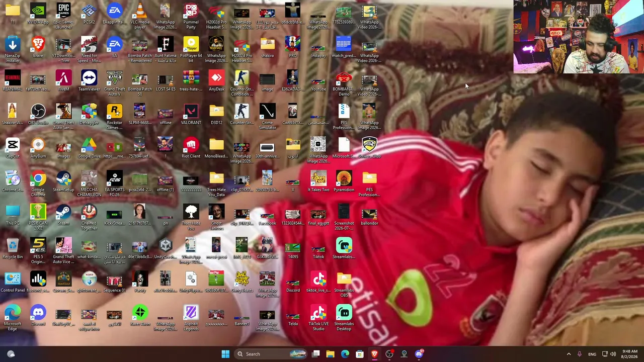This screenshot has height=362, width=644.
Task: Select the Rockstar Games Launcher desktop icon
Action: click(114, 117)
